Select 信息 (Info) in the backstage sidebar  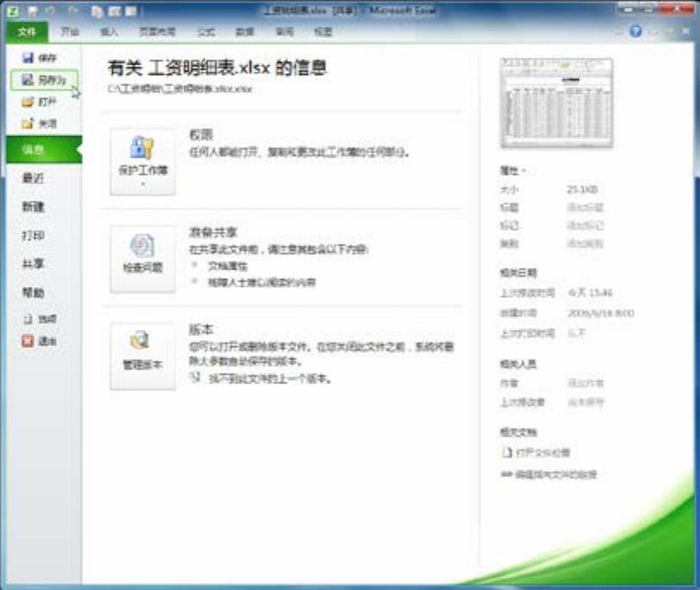44,150
